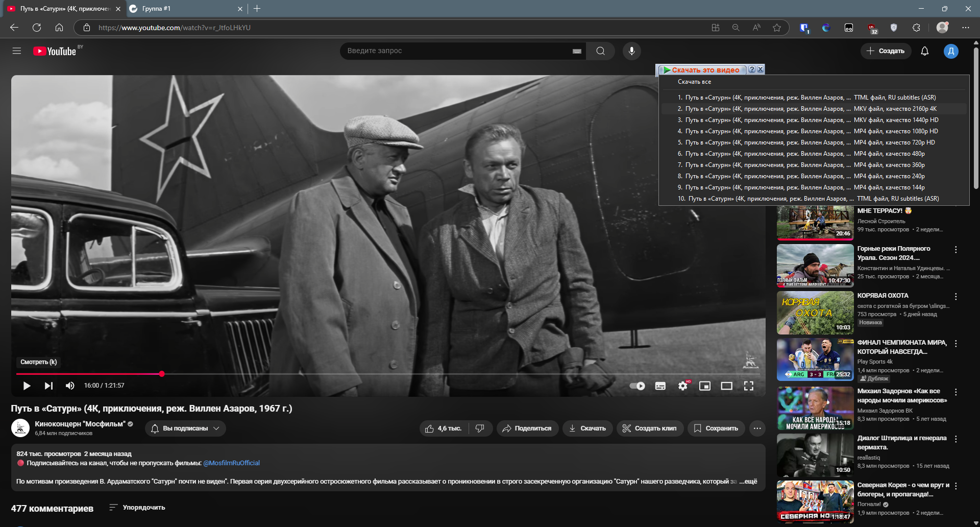980x527 pixels.
Task: Open more actions ellipsis under video
Action: pyautogui.click(x=757, y=428)
